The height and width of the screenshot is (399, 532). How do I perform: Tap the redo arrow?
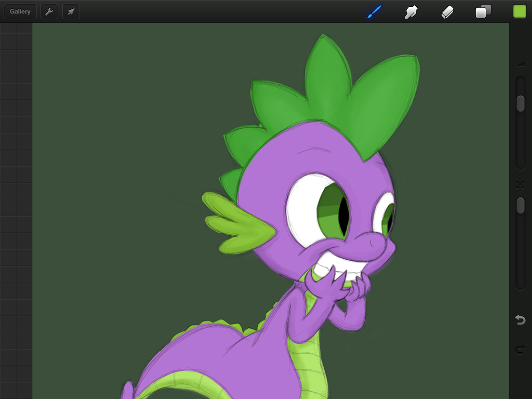pyautogui.click(x=520, y=350)
